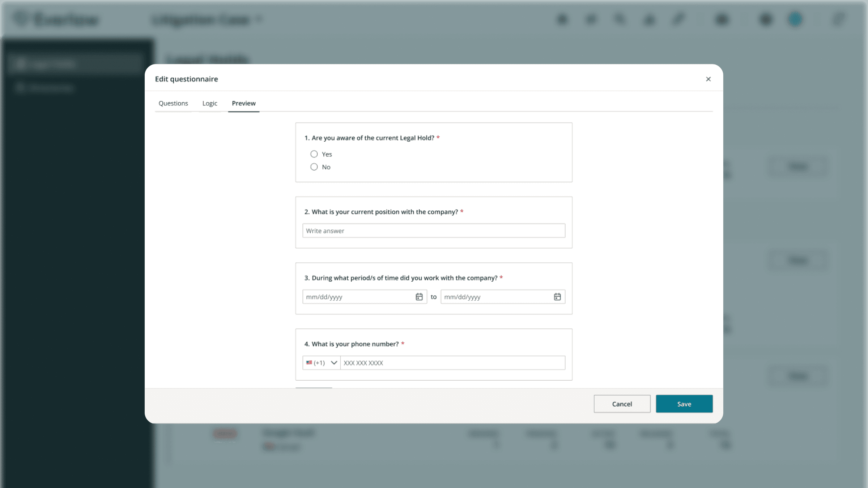
Task: Open the (+1) country code dropdown
Action: tap(322, 363)
